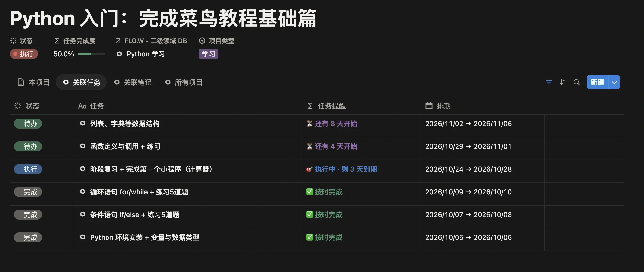Open task 函数定义与调用 + 练习
This screenshot has height=272, width=644.
click(125, 146)
